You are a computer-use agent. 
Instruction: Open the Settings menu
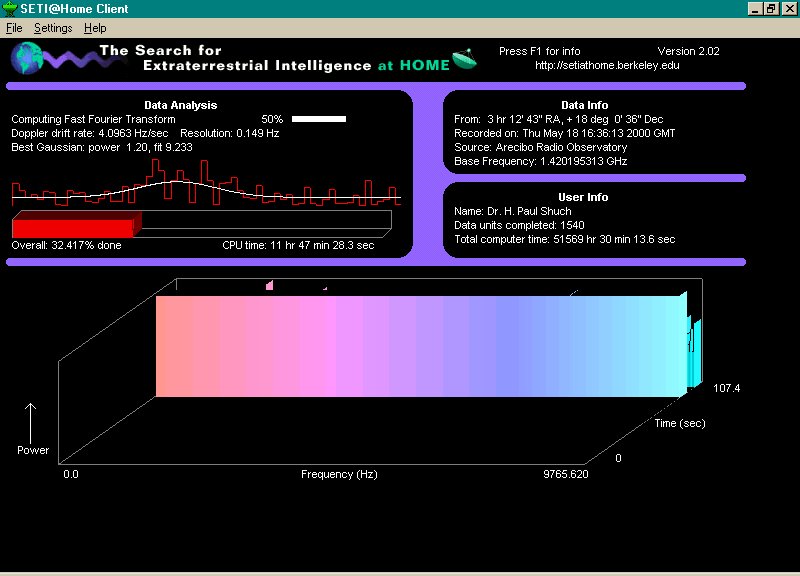53,28
